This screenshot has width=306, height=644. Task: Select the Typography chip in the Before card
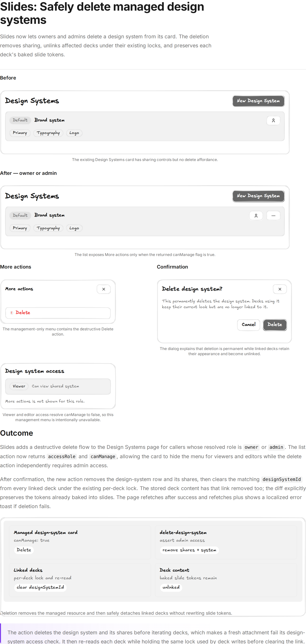(x=48, y=133)
